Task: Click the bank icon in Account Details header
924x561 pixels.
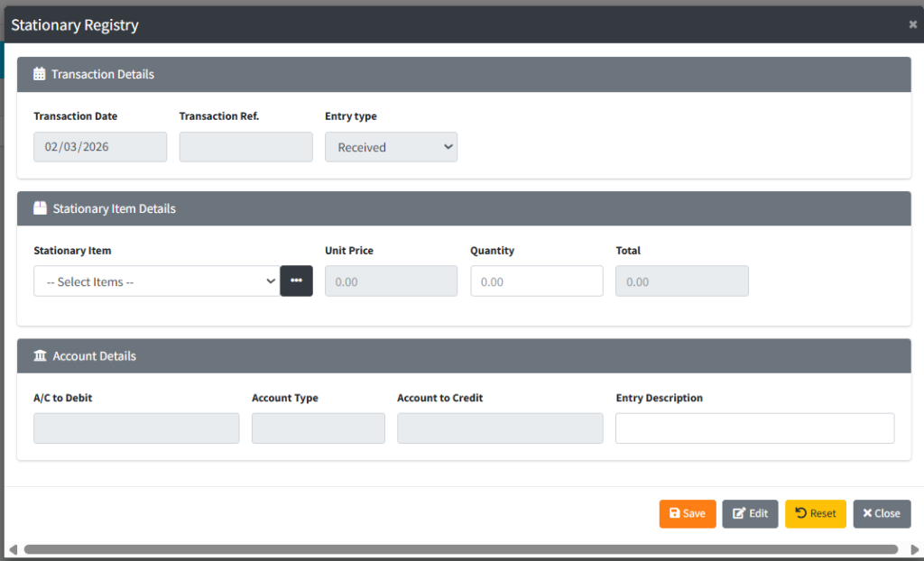Action: click(40, 356)
